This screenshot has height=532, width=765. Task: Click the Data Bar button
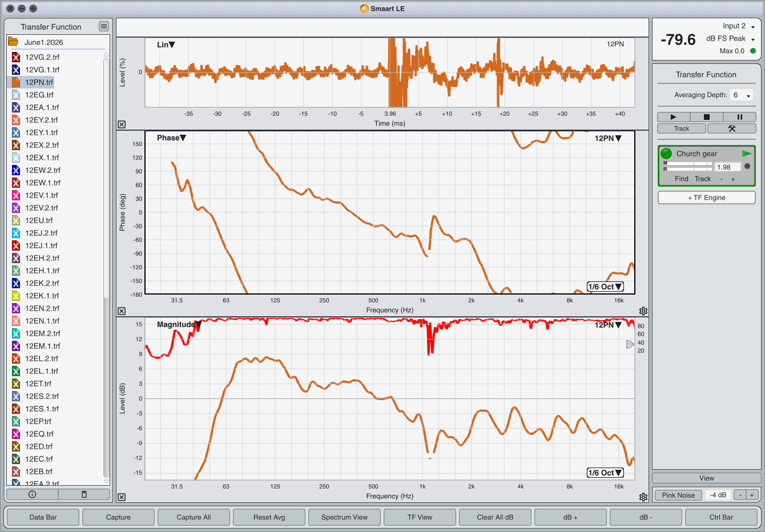click(x=43, y=517)
